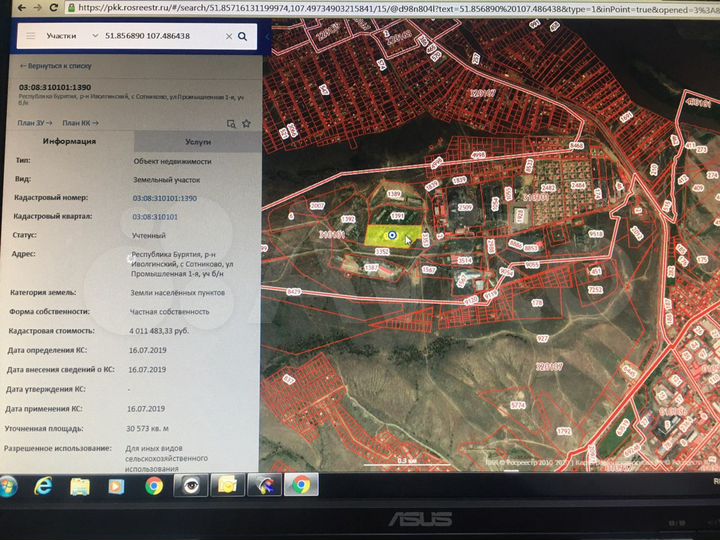
Task: Select the Информация tab
Action: pyautogui.click(x=69, y=141)
